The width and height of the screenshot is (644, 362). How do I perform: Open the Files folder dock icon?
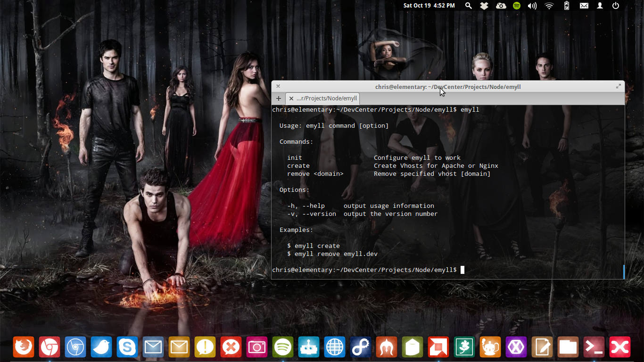568,347
